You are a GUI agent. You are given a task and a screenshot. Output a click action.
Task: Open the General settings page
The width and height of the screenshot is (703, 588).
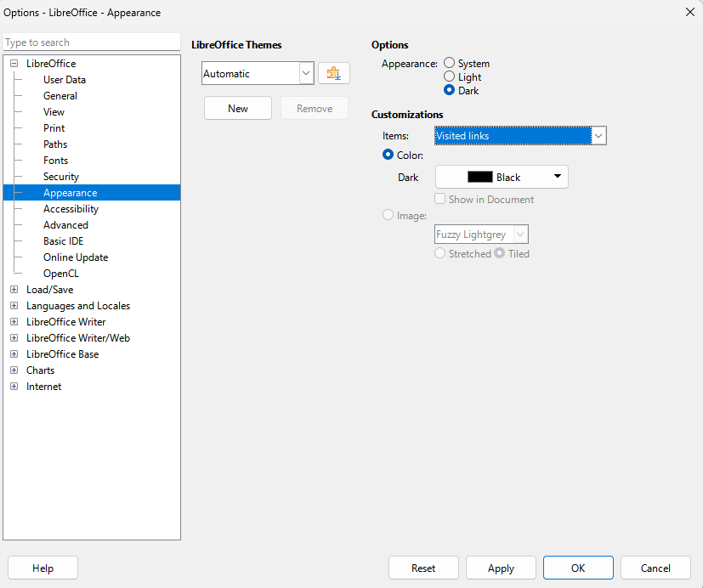tap(60, 96)
